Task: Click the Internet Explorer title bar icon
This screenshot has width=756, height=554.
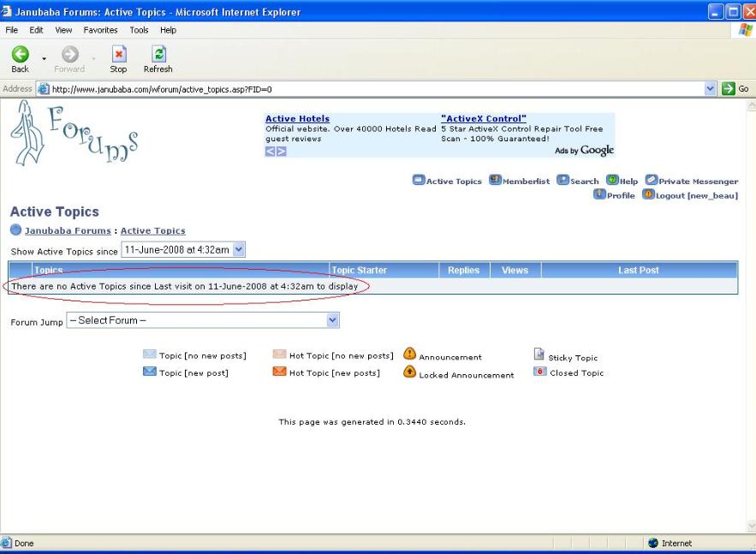Action: [6, 11]
